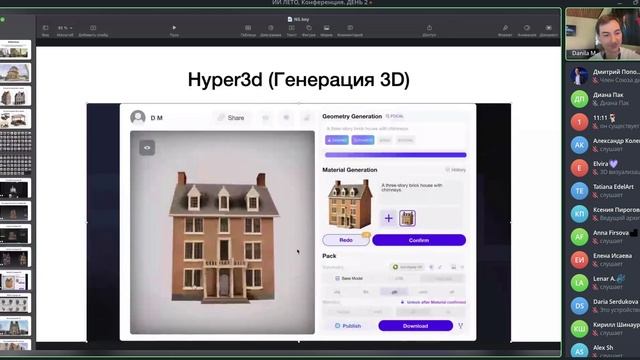Select the Base Model option in Pack
This screenshot has height=360, width=640.
(349, 278)
